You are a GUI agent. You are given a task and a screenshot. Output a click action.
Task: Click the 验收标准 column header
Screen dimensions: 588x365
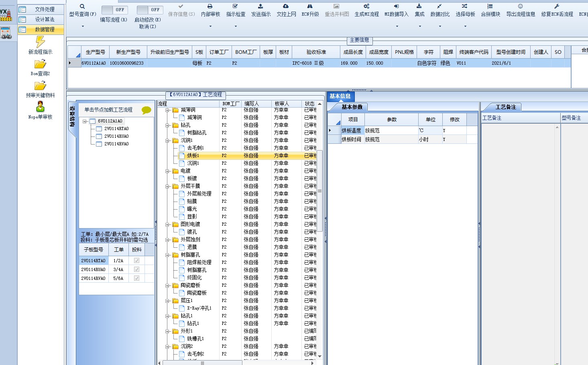tap(316, 52)
